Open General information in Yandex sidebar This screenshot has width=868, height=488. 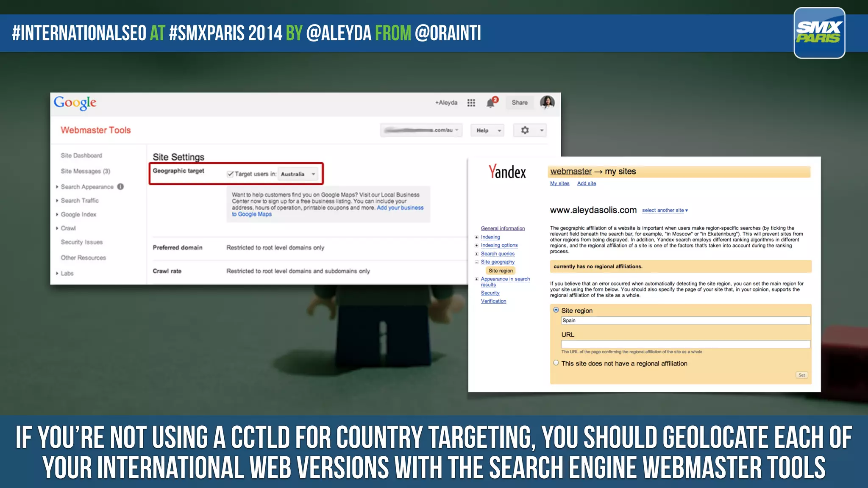point(503,228)
